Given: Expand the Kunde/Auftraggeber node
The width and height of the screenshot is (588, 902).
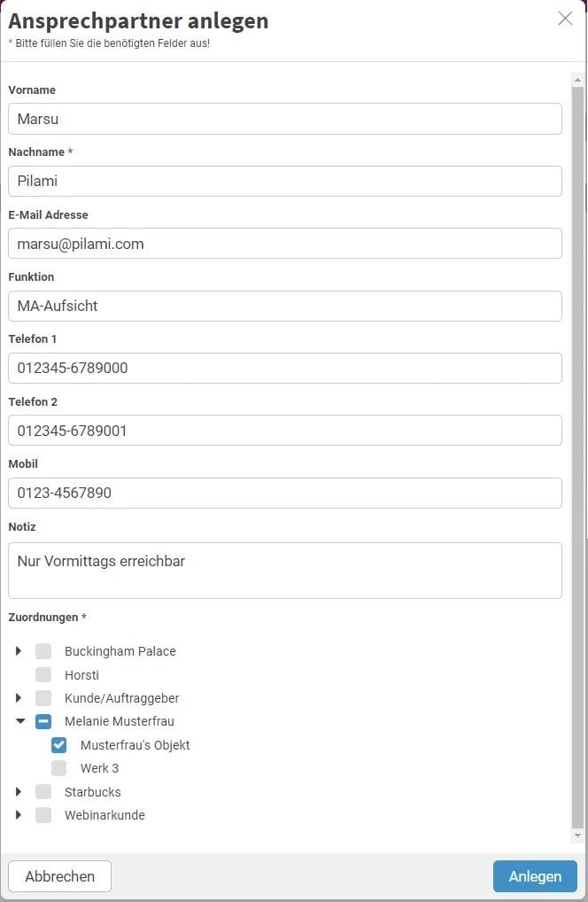Looking at the screenshot, I should coord(19,698).
